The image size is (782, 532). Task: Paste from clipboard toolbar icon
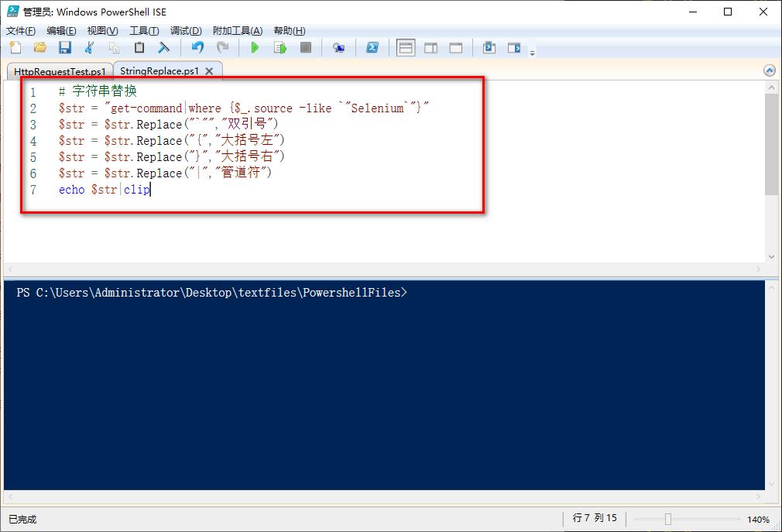click(139, 48)
